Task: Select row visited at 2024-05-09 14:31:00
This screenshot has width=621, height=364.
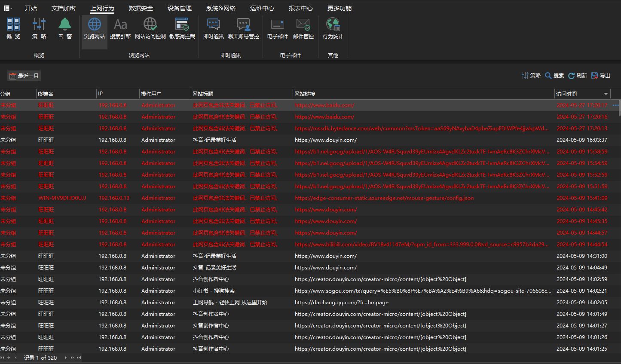Action: [x=309, y=256]
